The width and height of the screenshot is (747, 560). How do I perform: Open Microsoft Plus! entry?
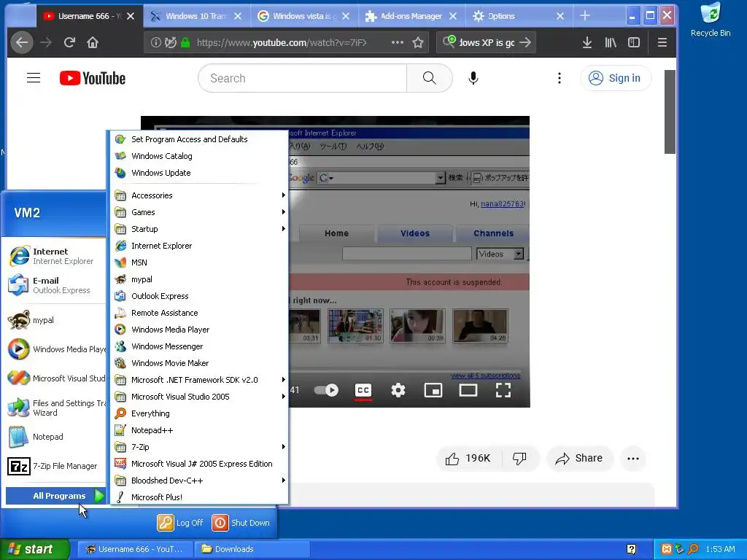tap(200, 497)
